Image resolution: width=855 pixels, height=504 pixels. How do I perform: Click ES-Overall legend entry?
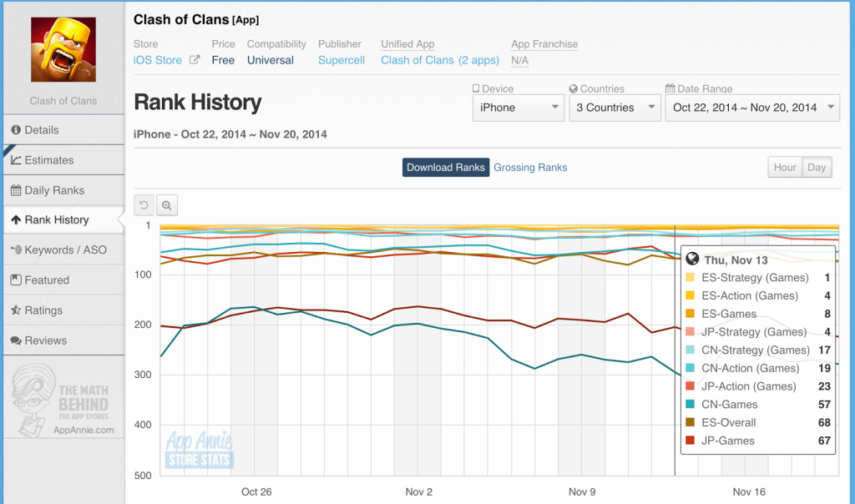(x=758, y=422)
